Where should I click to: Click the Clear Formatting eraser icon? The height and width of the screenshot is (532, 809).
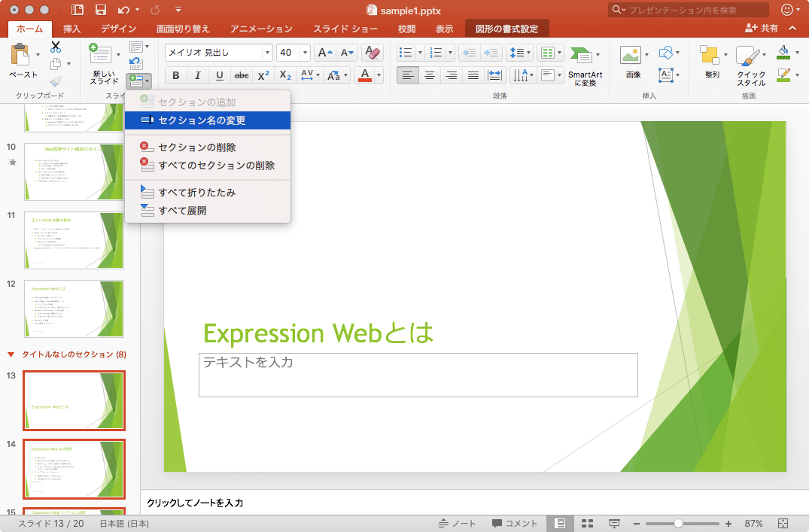tap(372, 53)
